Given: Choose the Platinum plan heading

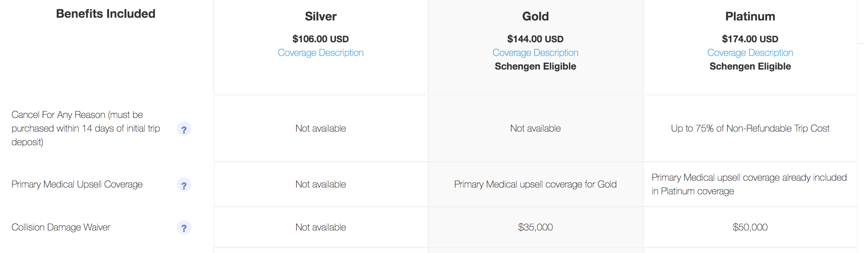Looking at the screenshot, I should click(x=750, y=16).
